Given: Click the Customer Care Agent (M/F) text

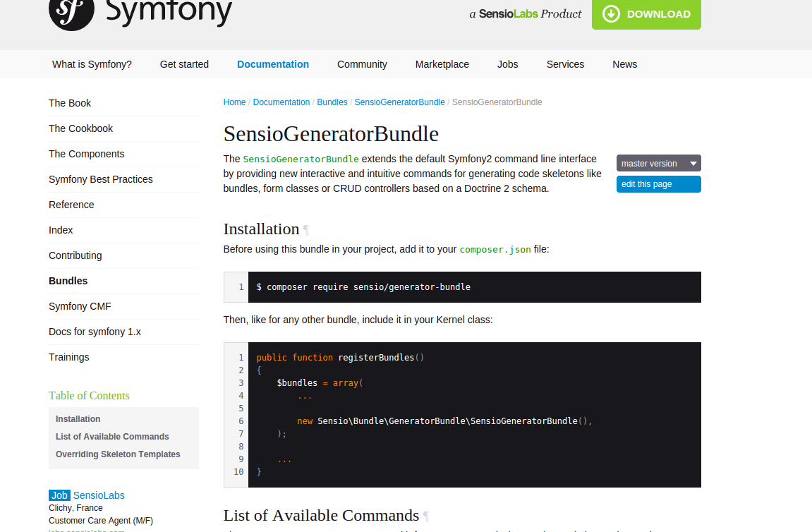Looking at the screenshot, I should coord(101,521).
